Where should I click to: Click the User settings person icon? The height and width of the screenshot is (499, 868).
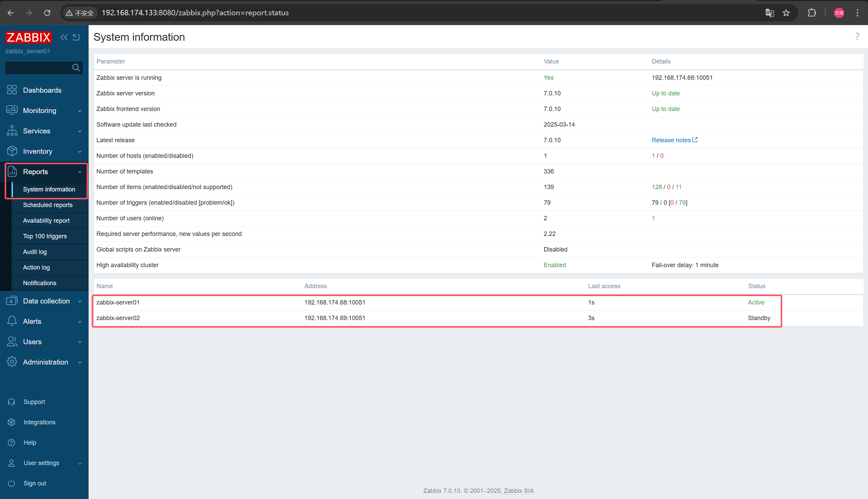point(11,463)
